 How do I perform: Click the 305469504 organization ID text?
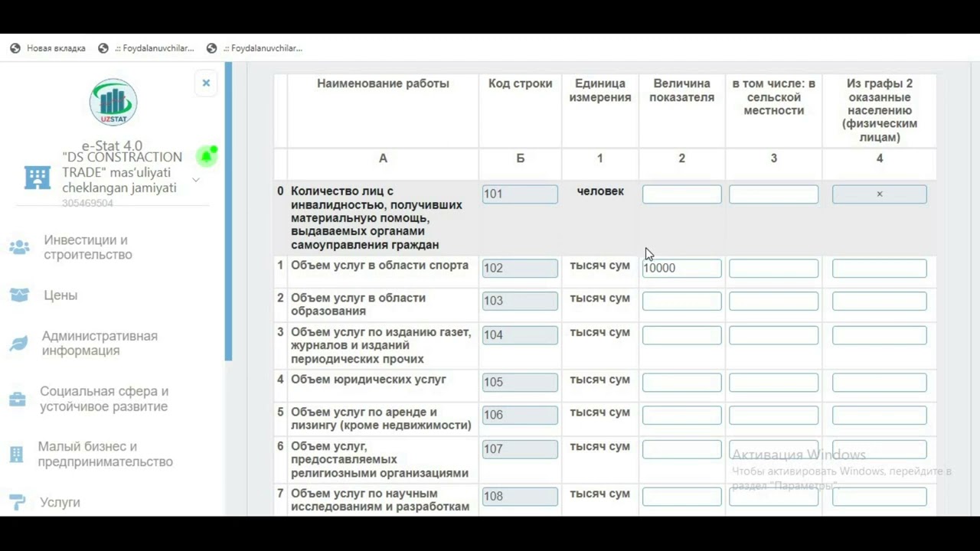(x=87, y=204)
